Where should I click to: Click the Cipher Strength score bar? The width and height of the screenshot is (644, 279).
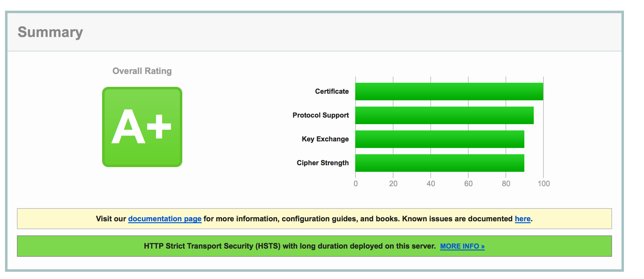tap(439, 163)
